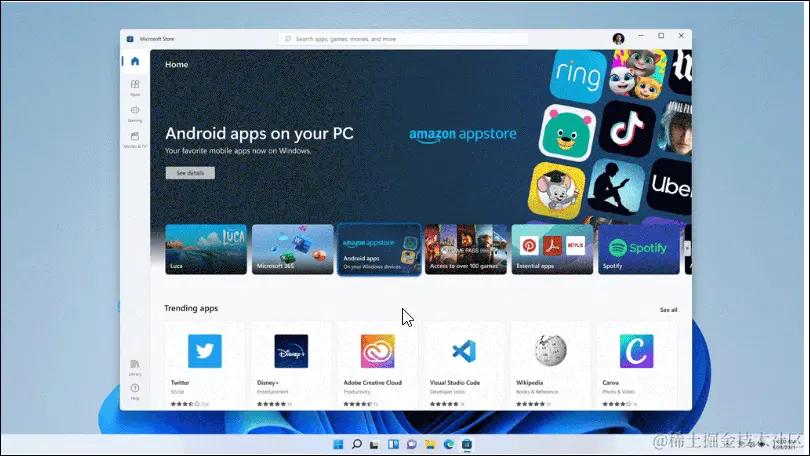Open Widgets from the taskbar
The image size is (810, 456).
pyautogui.click(x=393, y=444)
